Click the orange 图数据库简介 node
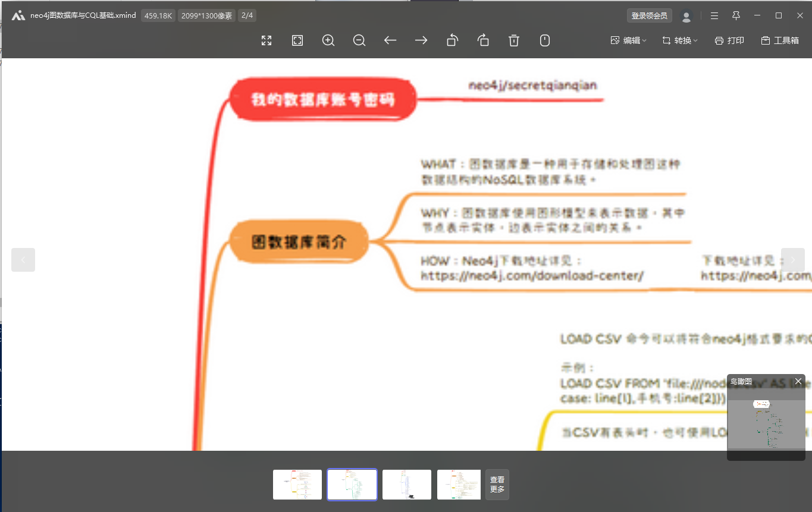Viewport: 812px width, 512px height. coord(299,241)
